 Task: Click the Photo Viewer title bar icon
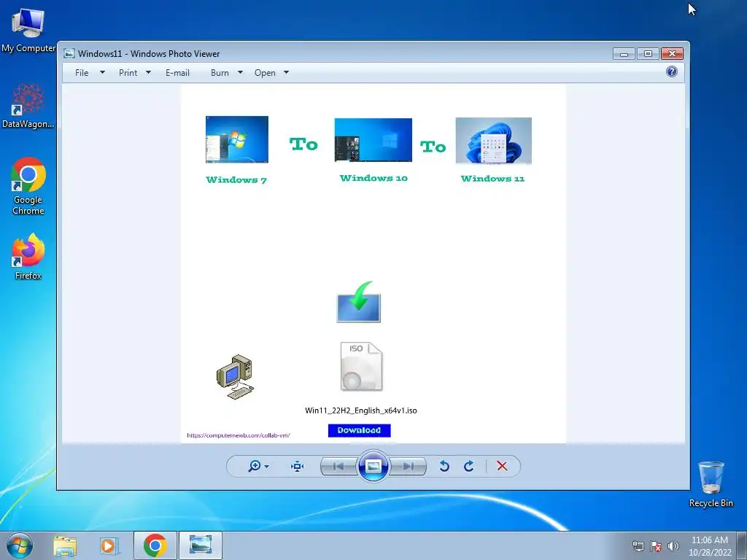(69, 53)
